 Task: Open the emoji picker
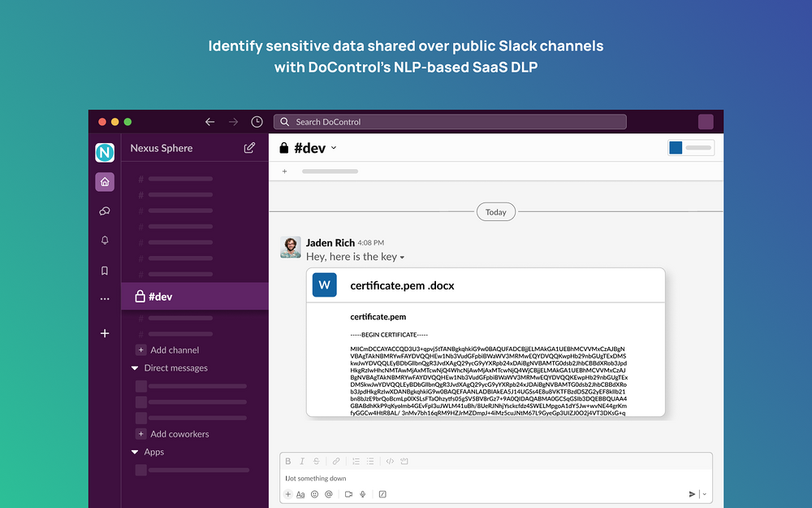pos(314,494)
